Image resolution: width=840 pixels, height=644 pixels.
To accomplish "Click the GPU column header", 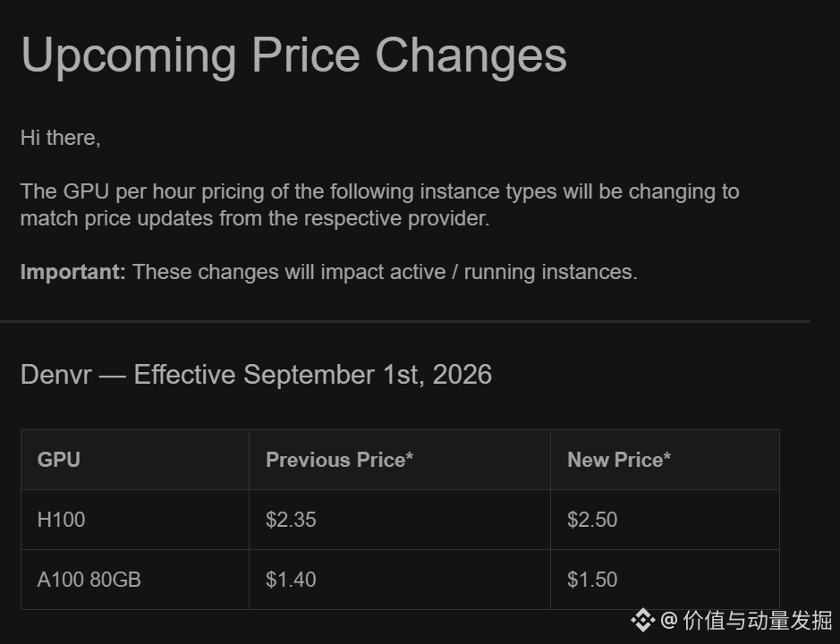I will coord(135,460).
